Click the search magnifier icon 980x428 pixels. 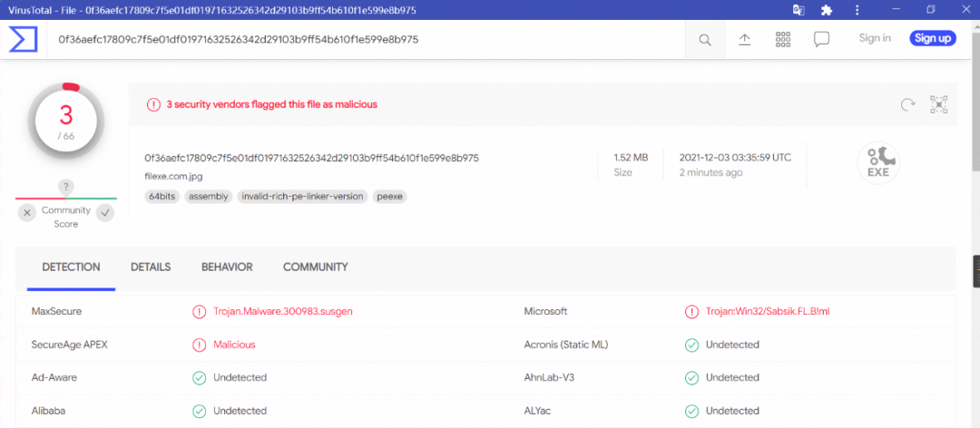pos(705,40)
